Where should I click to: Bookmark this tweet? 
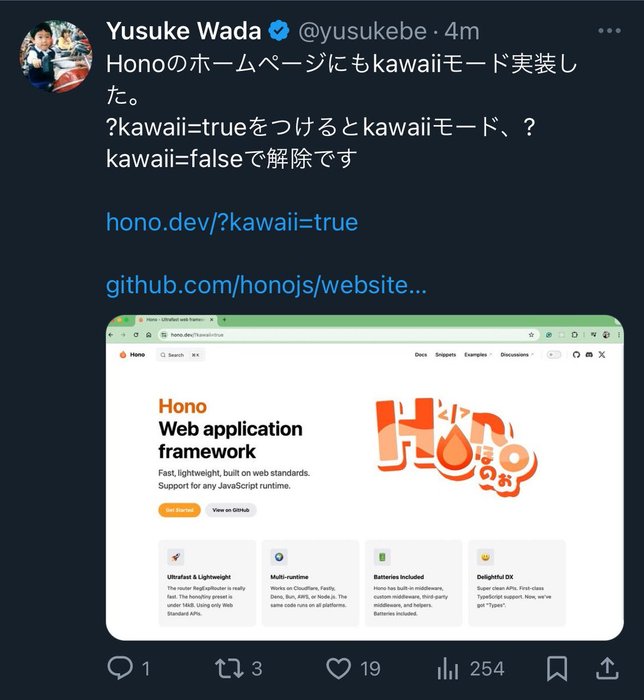tap(557, 668)
